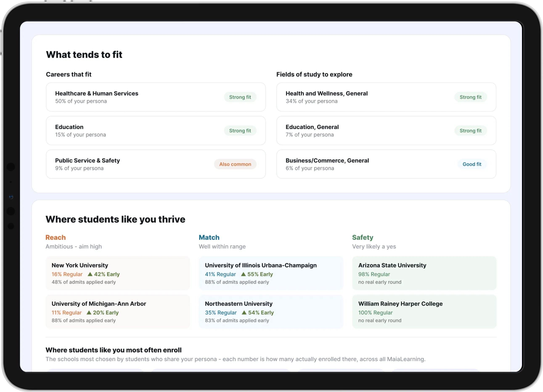The image size is (543, 392).
Task: Click the Health and Wellness, General field card
Action: click(x=386, y=97)
